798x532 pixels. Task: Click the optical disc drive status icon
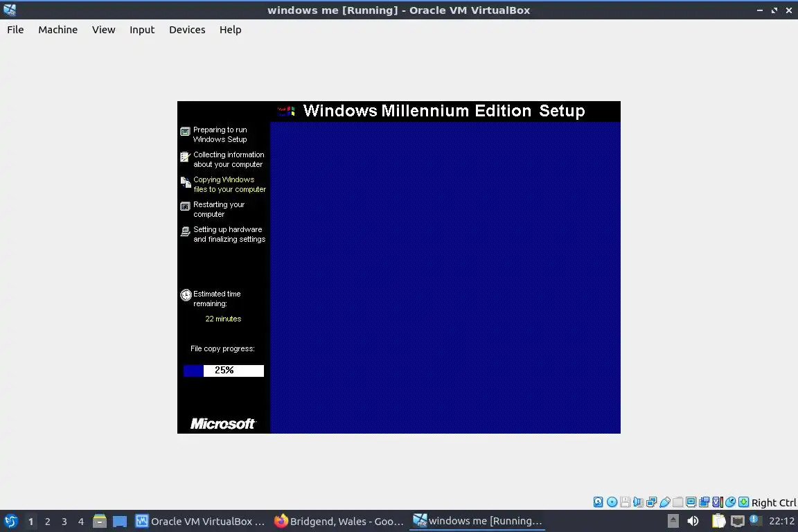[x=612, y=502]
